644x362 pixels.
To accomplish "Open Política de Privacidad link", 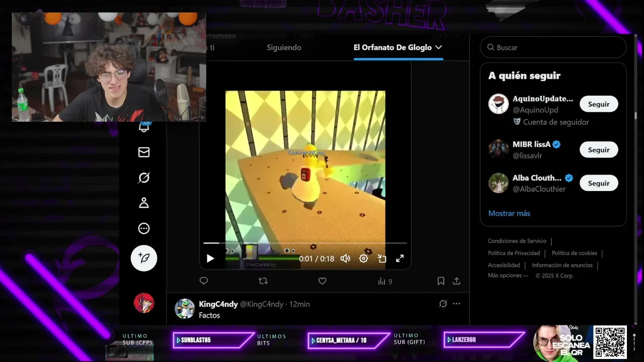I will click(514, 253).
